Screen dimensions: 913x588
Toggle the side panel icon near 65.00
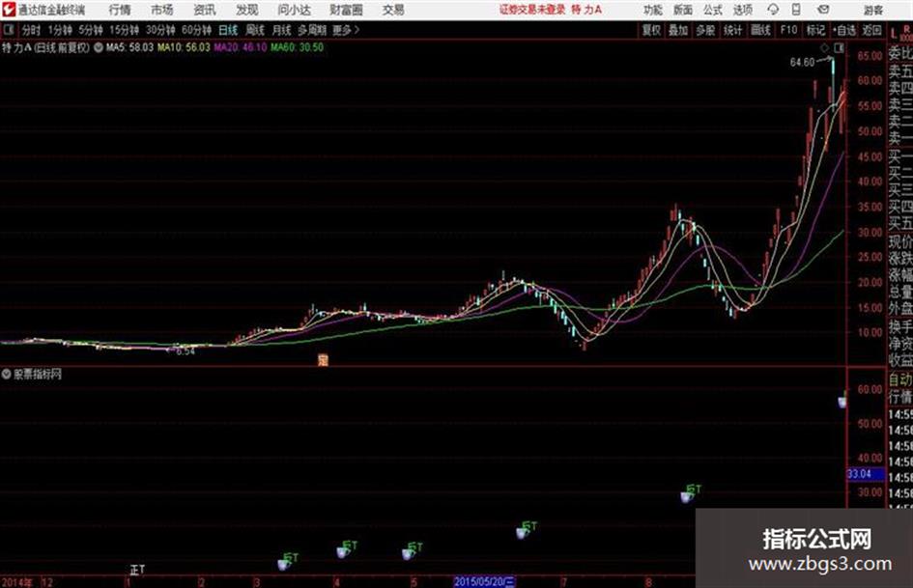point(839,47)
